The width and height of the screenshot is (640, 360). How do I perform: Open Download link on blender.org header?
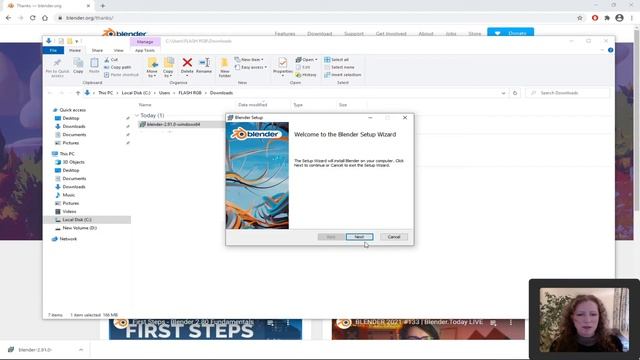coord(319,34)
